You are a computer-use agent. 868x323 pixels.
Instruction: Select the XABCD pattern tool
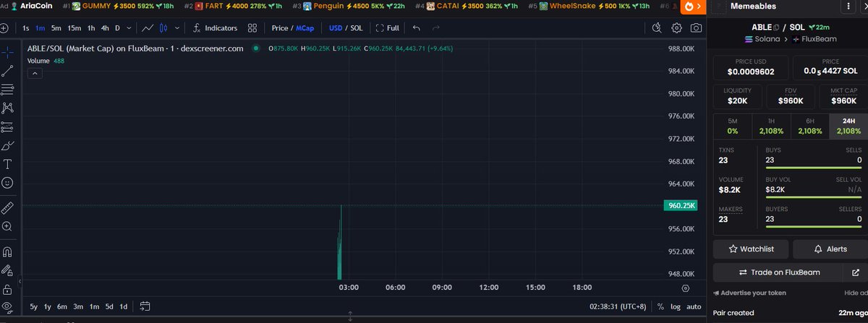click(x=7, y=108)
